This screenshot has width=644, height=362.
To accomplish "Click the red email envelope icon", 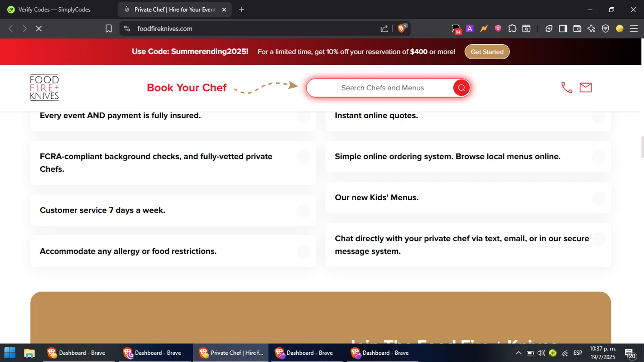I will [586, 88].
